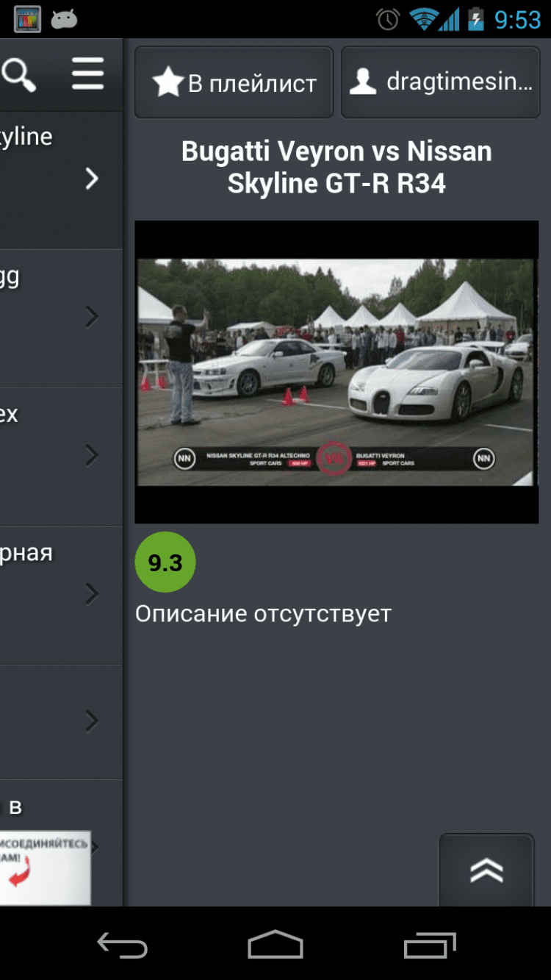Viewport: 551px width, 980px height.
Task: Open the 'yline' list item chevron
Action: [91, 179]
